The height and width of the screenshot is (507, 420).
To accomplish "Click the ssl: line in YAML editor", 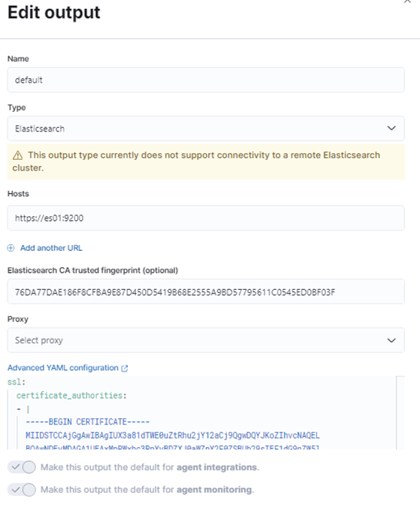I will click(x=17, y=382).
